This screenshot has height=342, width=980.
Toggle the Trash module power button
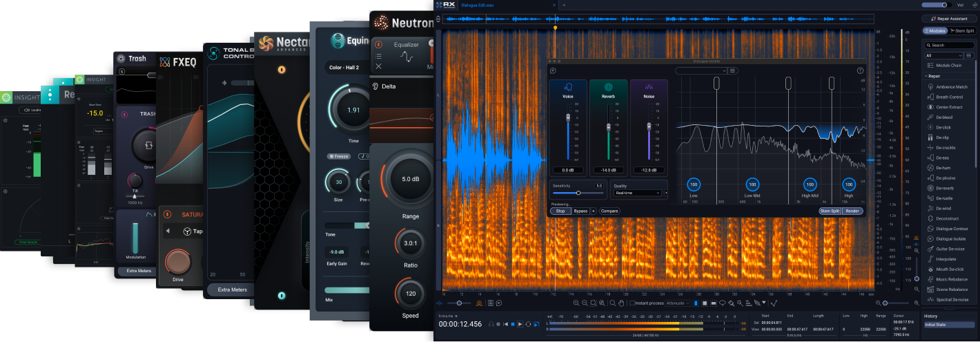pos(124,115)
